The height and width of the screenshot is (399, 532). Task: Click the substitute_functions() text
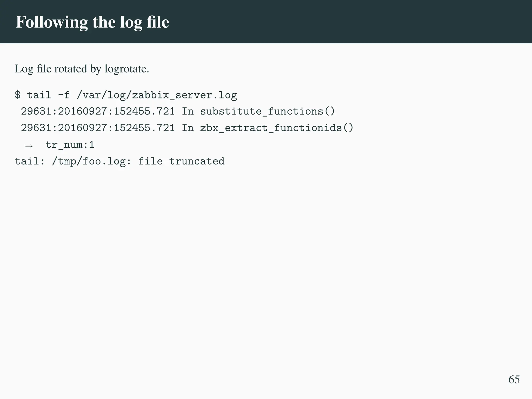pos(268,111)
